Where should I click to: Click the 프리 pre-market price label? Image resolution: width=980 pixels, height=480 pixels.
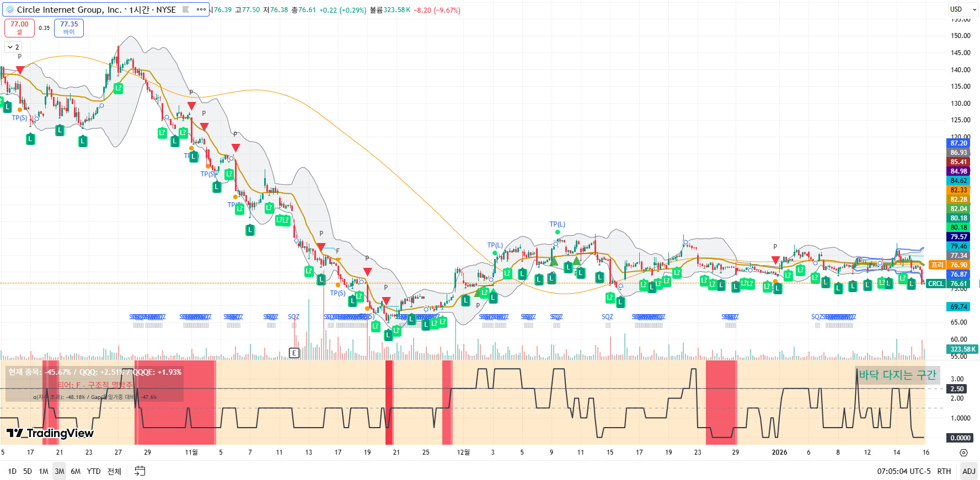(x=937, y=265)
